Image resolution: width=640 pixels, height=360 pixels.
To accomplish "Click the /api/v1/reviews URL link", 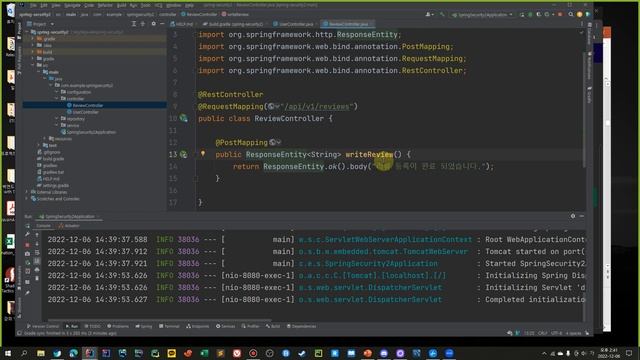I will (318, 107).
